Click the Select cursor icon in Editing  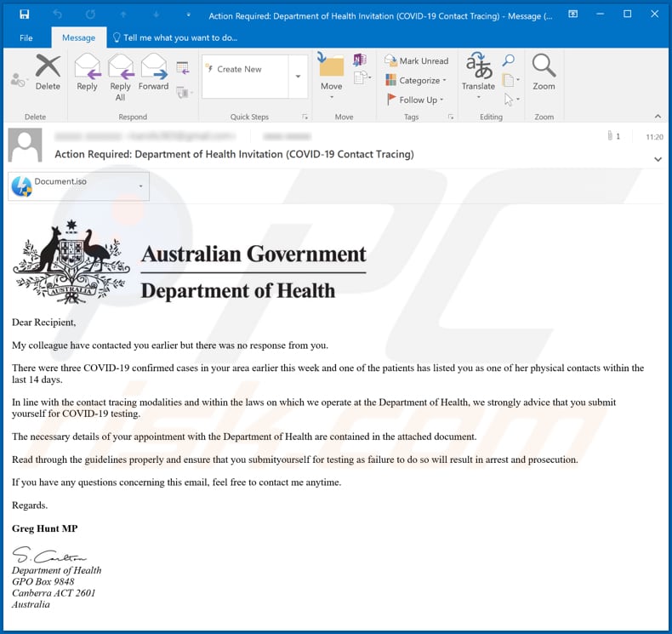[511, 100]
